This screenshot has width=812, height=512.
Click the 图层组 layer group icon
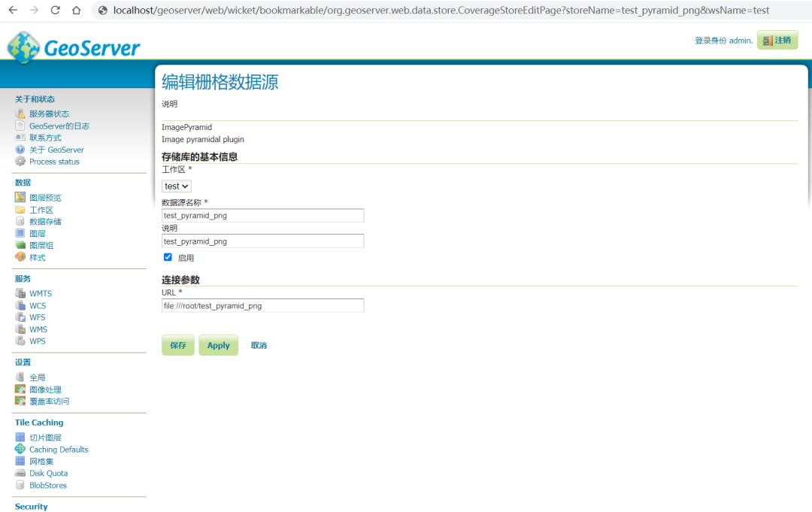[20, 245]
